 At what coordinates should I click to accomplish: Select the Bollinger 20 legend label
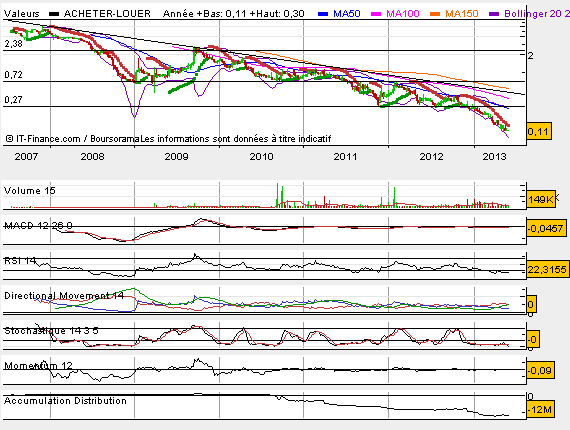(537, 14)
